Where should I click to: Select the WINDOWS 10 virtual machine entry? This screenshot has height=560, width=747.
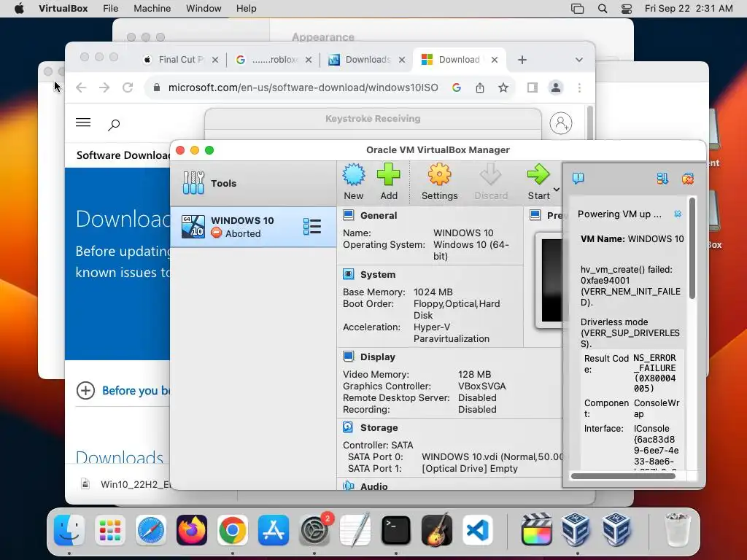coord(253,227)
